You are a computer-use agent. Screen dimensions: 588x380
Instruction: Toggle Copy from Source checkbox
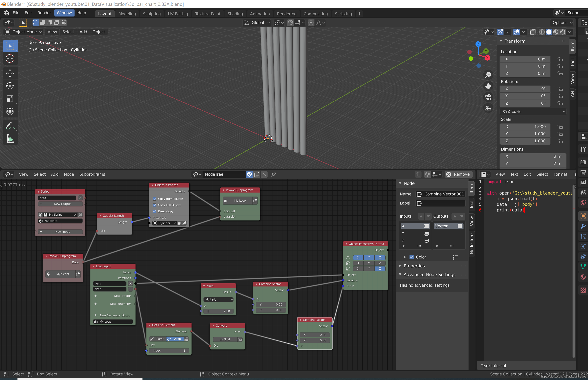pyautogui.click(x=154, y=199)
